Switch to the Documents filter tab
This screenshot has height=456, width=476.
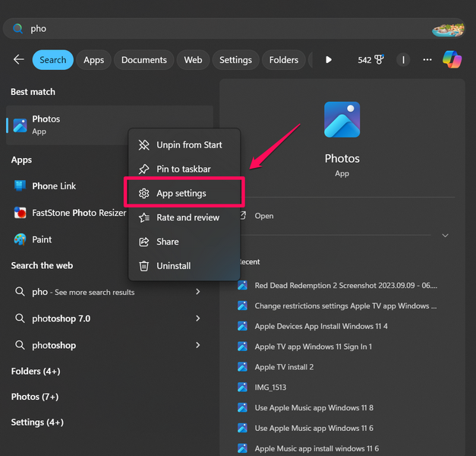[x=143, y=60]
